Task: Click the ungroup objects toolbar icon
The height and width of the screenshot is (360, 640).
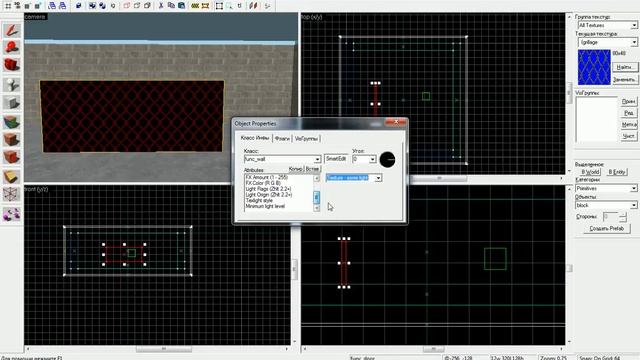Action: tap(102, 6)
